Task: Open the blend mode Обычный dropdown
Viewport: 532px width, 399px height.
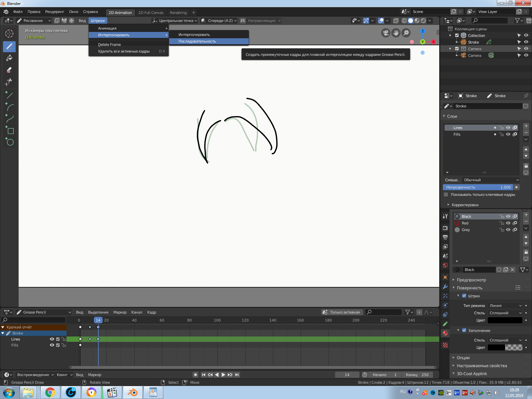Action: click(491, 180)
